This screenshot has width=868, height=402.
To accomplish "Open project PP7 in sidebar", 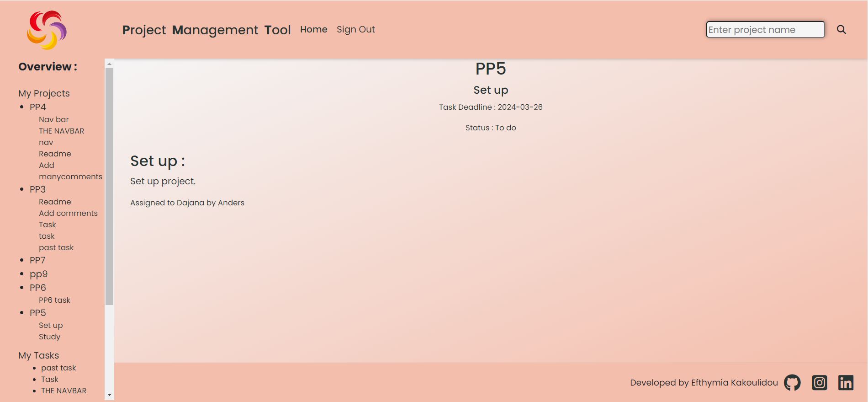I will (x=37, y=260).
